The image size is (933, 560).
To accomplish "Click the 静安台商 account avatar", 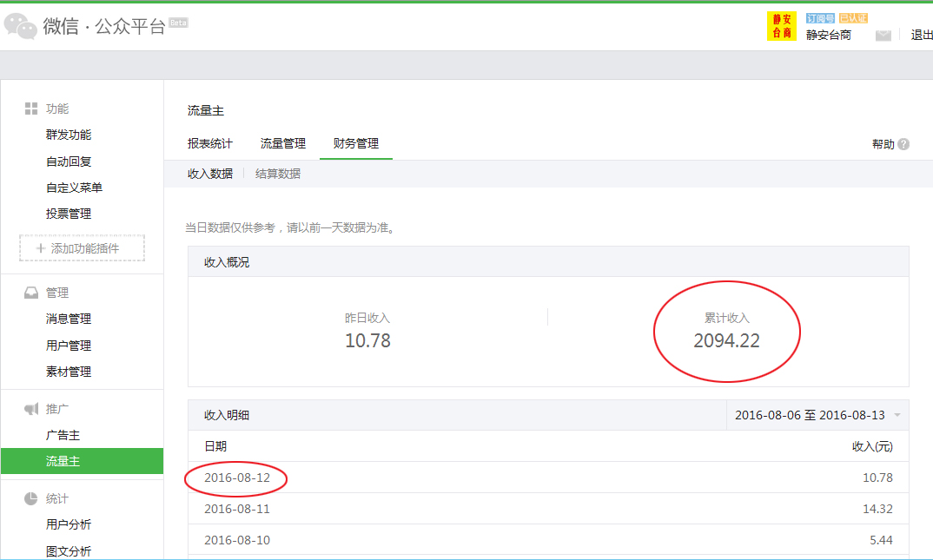I will coord(781,26).
